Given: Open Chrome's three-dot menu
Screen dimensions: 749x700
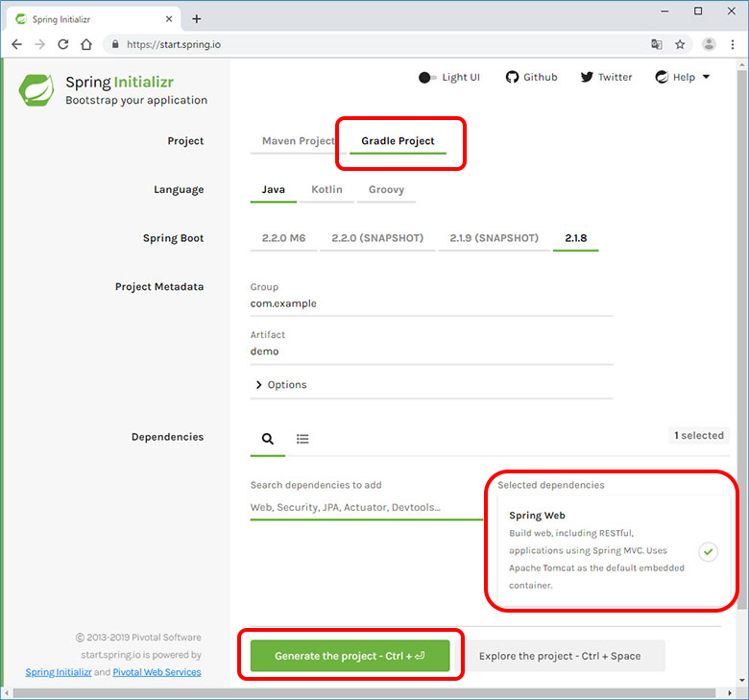Looking at the screenshot, I should pyautogui.click(x=734, y=44).
